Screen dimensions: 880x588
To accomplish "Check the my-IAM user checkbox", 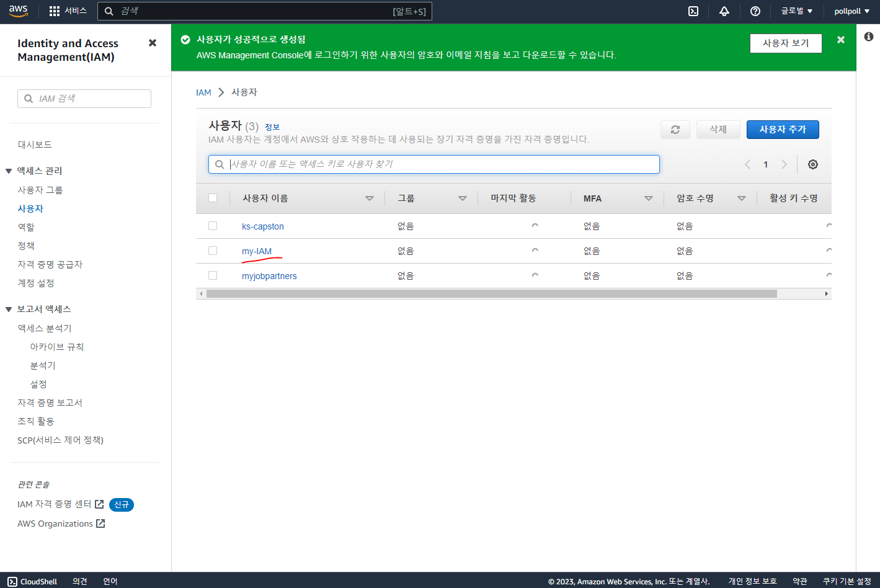I will [213, 251].
